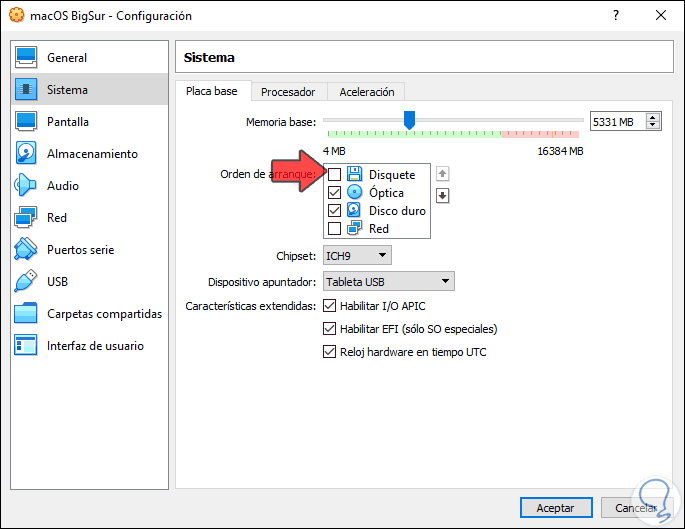
Task: Move the boot device down with the arrow
Action: pos(443,196)
